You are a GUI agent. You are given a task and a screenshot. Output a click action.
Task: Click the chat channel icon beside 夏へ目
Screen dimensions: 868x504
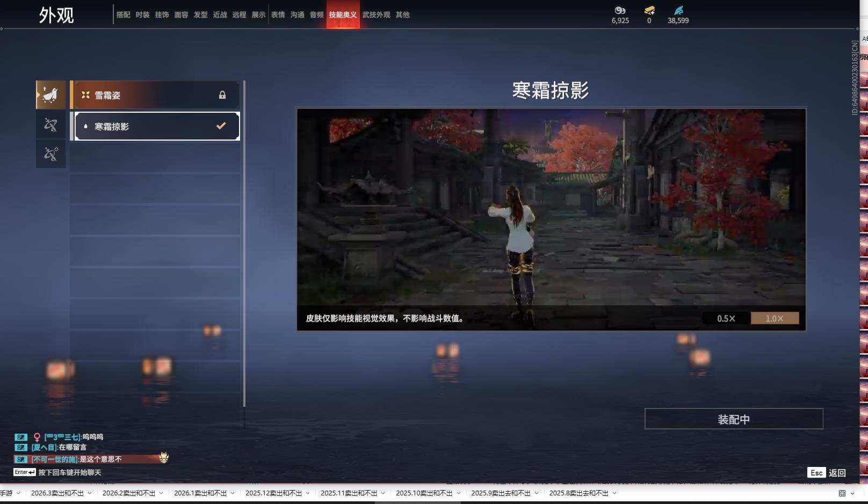(20, 448)
